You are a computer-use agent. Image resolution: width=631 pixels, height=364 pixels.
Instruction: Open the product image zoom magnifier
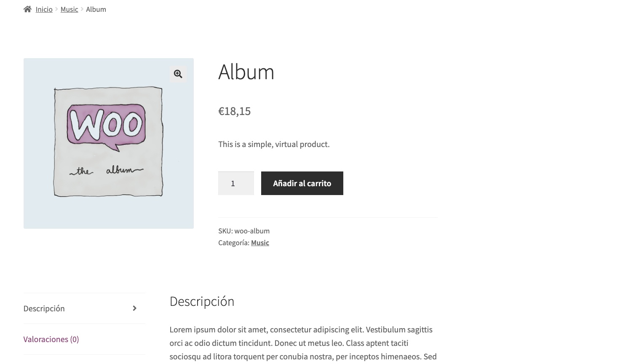coord(178,74)
